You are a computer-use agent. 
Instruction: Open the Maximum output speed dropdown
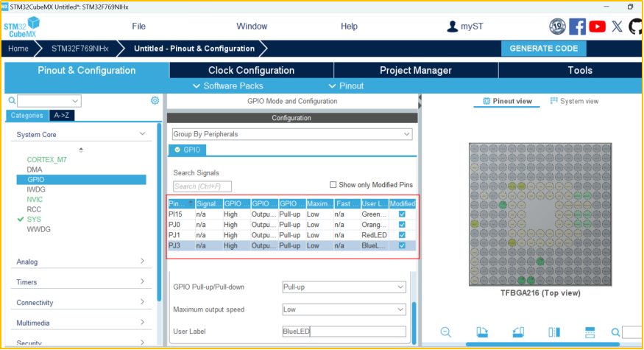pyautogui.click(x=344, y=309)
